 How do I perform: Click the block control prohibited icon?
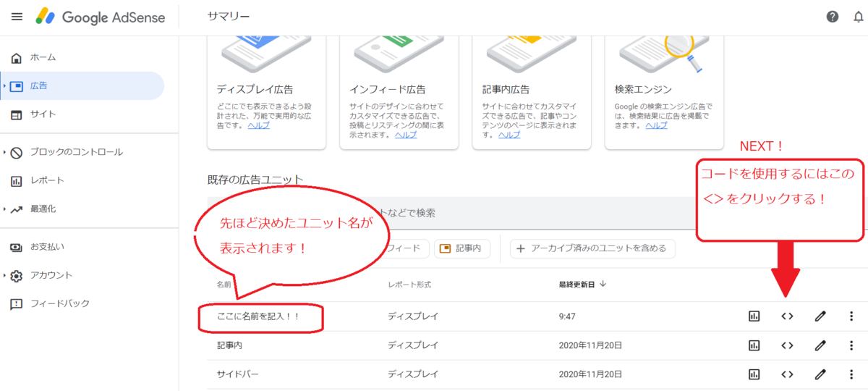(17, 152)
